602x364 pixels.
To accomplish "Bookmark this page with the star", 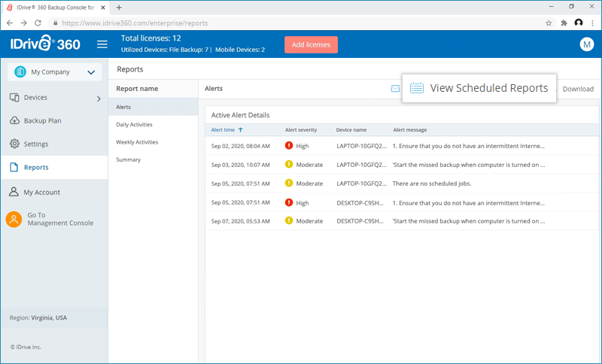I will [549, 23].
